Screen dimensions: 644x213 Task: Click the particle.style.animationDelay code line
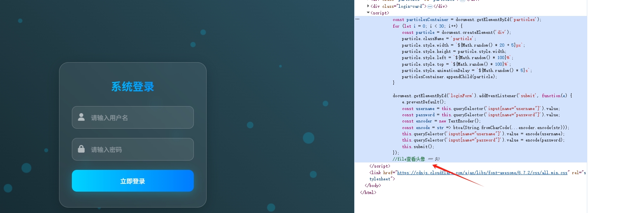pyautogui.click(x=467, y=70)
